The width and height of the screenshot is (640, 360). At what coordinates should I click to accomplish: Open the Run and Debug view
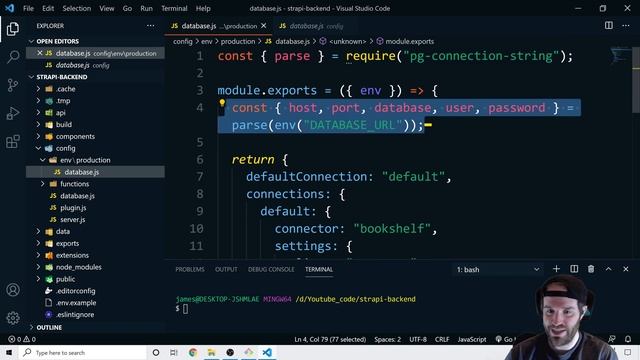pyautogui.click(x=13, y=113)
